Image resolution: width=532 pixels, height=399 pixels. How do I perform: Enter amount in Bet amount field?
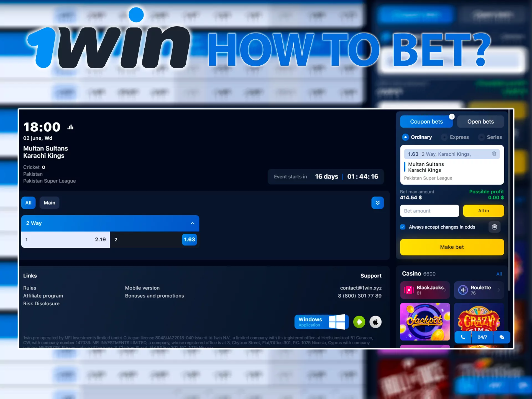[x=429, y=211]
